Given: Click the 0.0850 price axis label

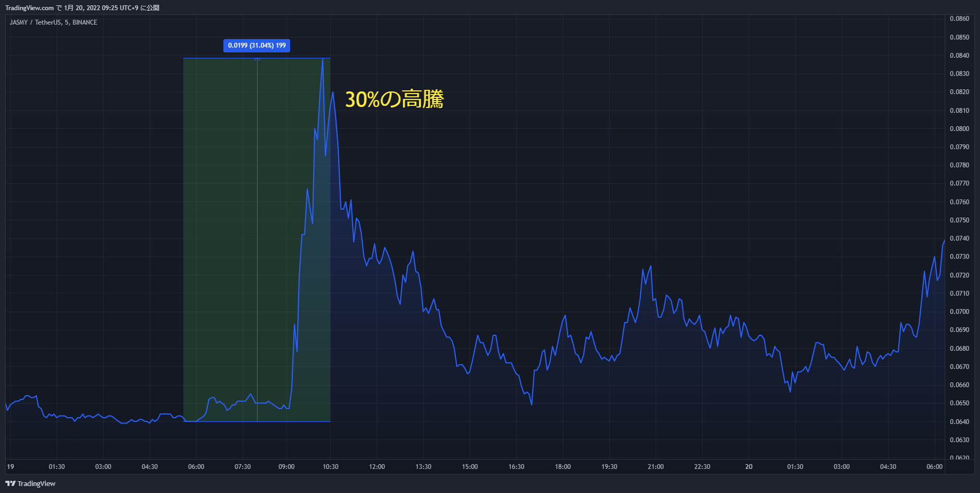Looking at the screenshot, I should pyautogui.click(x=959, y=37).
